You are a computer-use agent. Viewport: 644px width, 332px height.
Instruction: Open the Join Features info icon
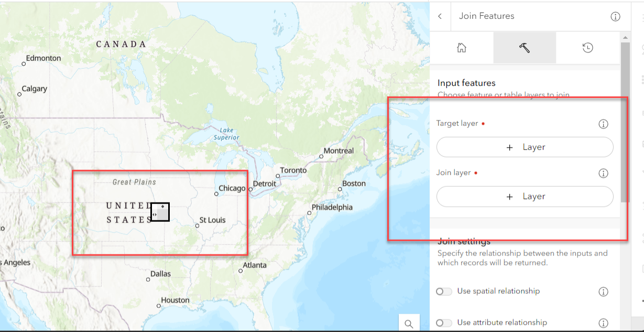[616, 16]
